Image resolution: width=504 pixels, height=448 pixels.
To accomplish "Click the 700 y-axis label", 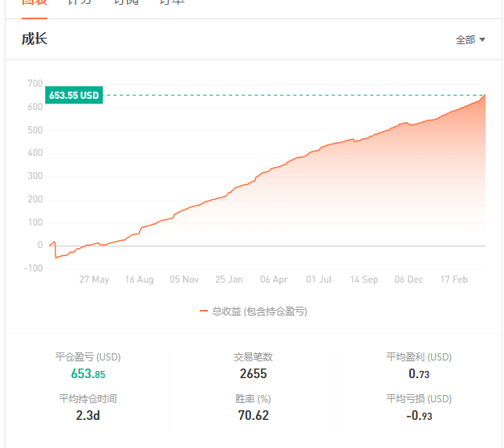I will tap(35, 83).
